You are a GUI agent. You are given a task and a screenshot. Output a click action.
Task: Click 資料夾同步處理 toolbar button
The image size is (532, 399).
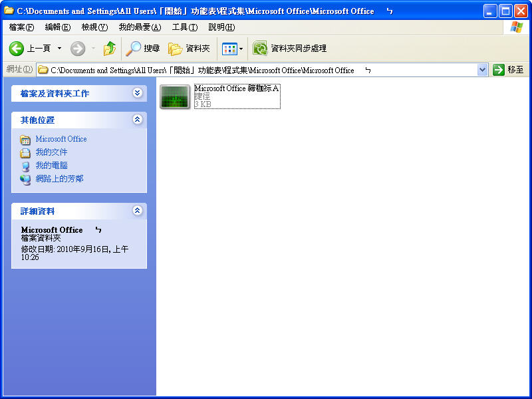[x=289, y=49]
